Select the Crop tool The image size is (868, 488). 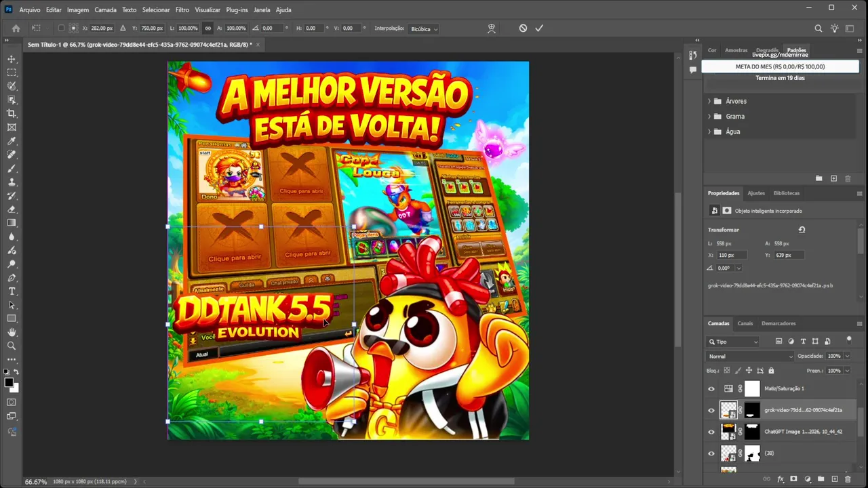(12, 114)
